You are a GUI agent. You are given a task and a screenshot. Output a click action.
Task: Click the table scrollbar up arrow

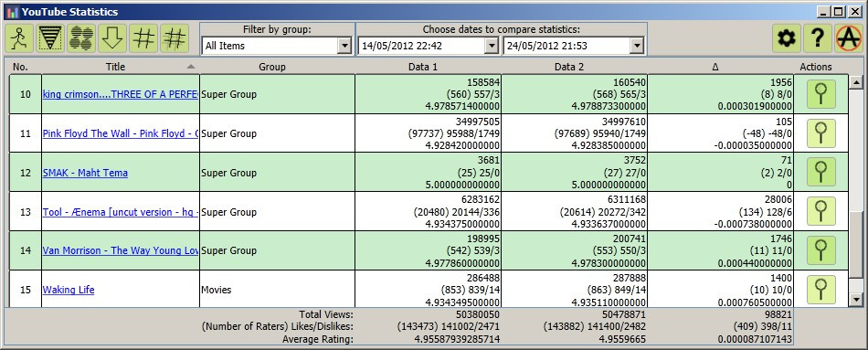coord(856,82)
